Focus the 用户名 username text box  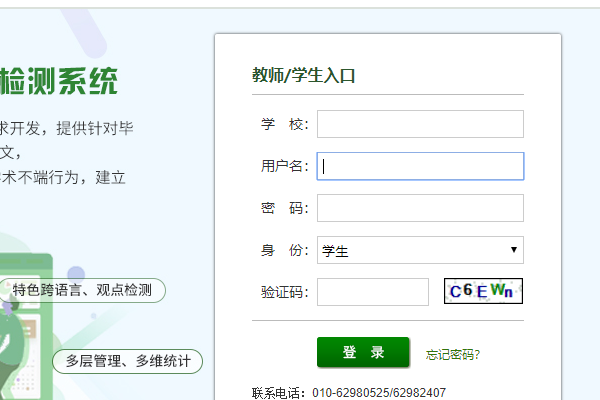coord(420,166)
